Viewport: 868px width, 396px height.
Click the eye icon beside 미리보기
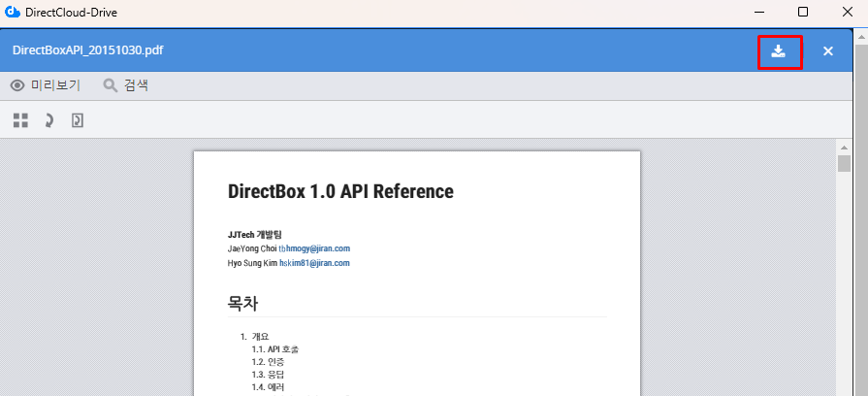coord(16,85)
